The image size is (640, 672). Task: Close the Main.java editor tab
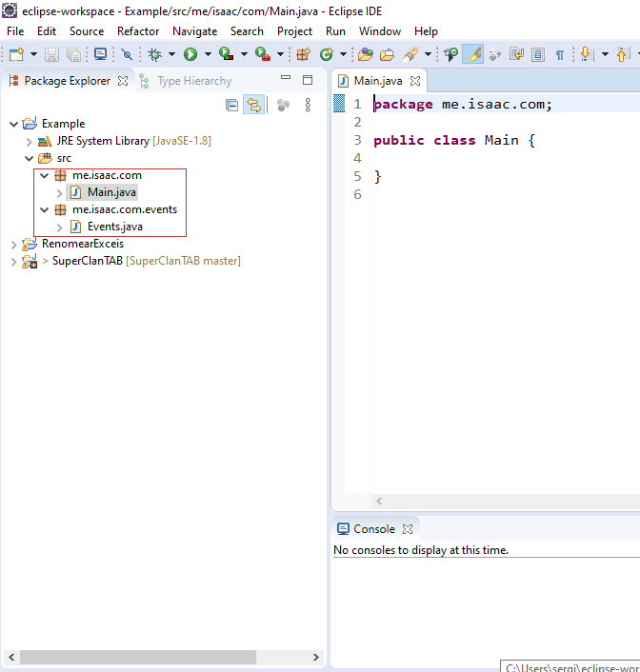[415, 81]
